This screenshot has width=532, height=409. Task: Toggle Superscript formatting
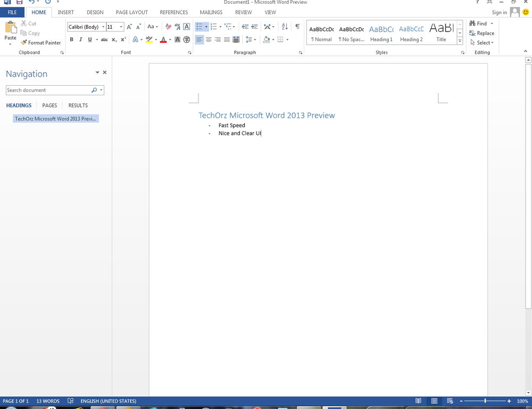(x=123, y=39)
